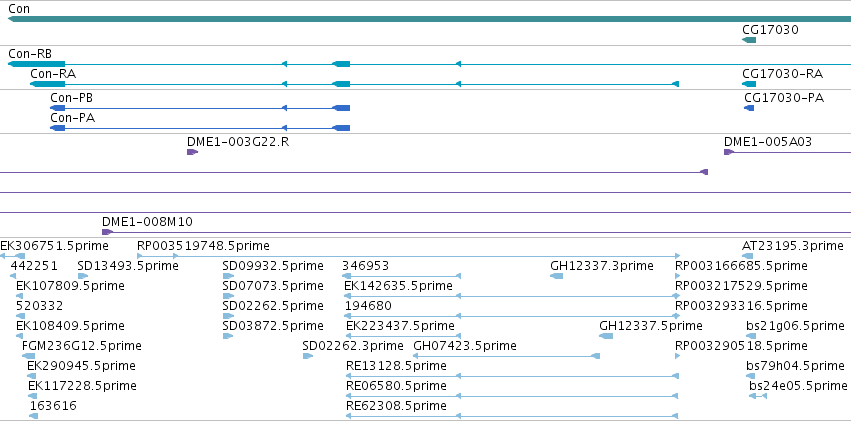Click the SD09932.5prime label
Image resolution: width=851 pixels, height=421 pixels.
[273, 266]
